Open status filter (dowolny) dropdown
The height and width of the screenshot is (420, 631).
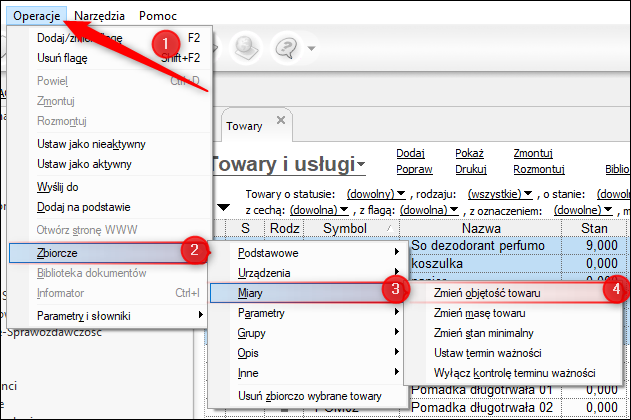[376, 194]
